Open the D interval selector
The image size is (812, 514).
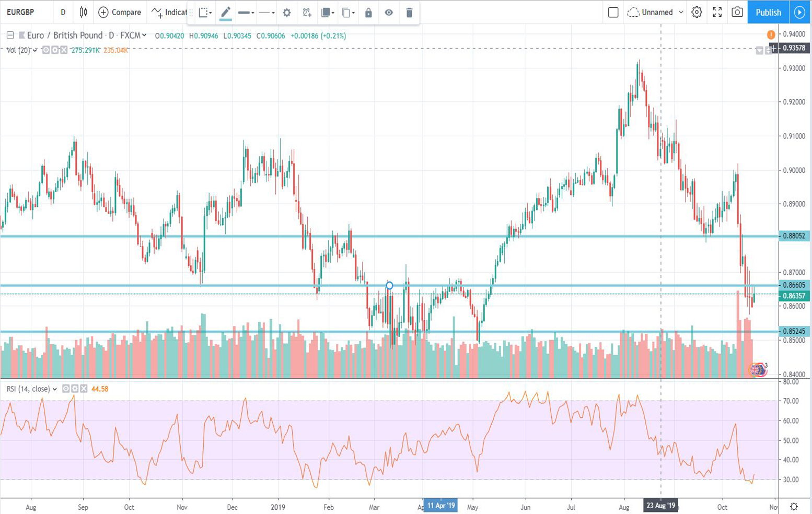coord(63,13)
